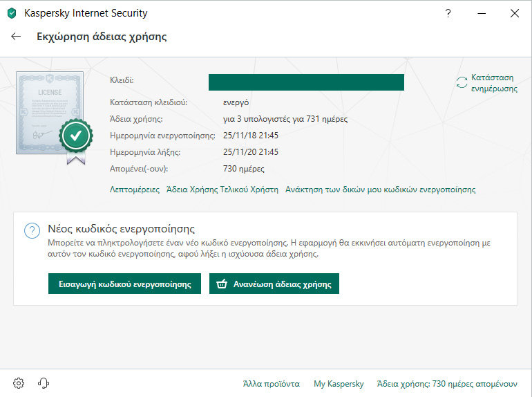The width and height of the screenshot is (532, 397).
Task: Click the Ανανέωση άδειας χρήσης button
Action: point(274,284)
